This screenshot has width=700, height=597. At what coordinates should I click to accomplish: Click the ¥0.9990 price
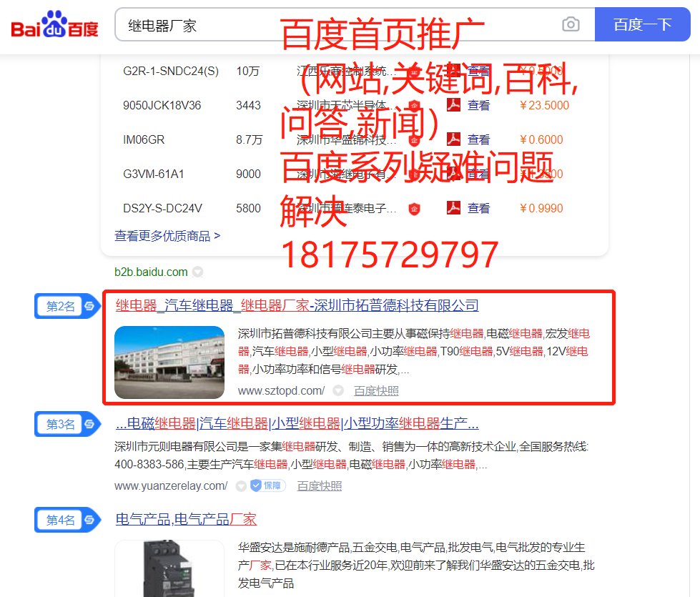pos(541,209)
